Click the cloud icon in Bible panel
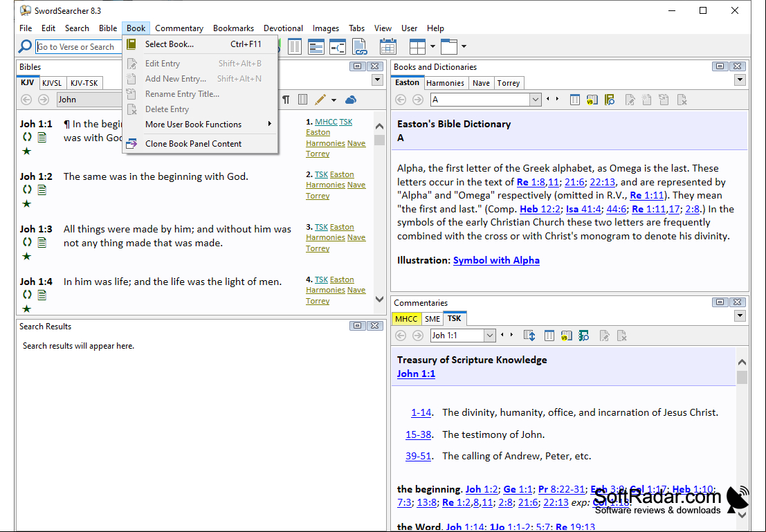Screen dimensions: 766x532 pos(351,100)
